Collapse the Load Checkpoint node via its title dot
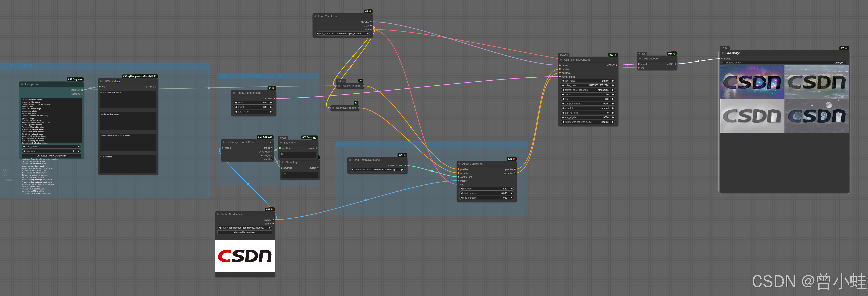Screen dimensions: 868x296 (x=315, y=16)
